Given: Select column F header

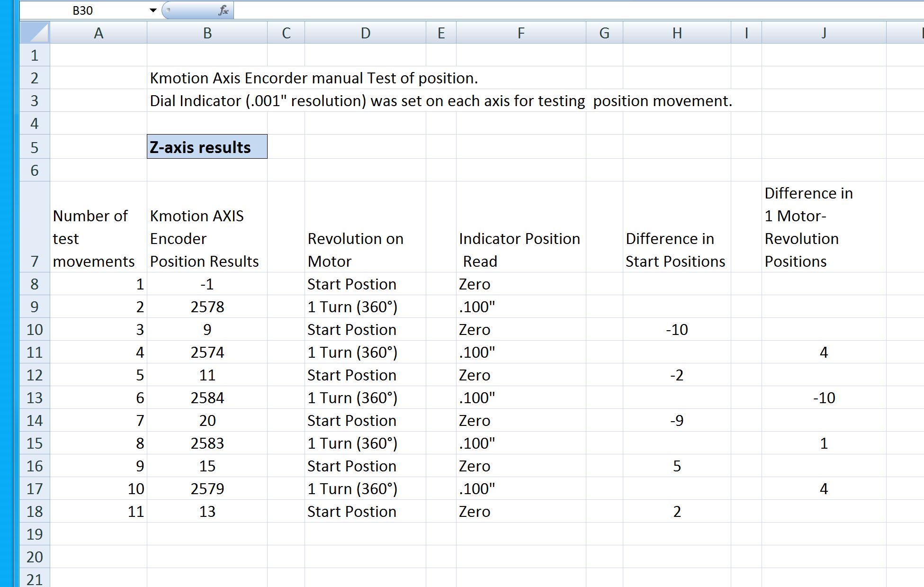Looking at the screenshot, I should point(521,32).
